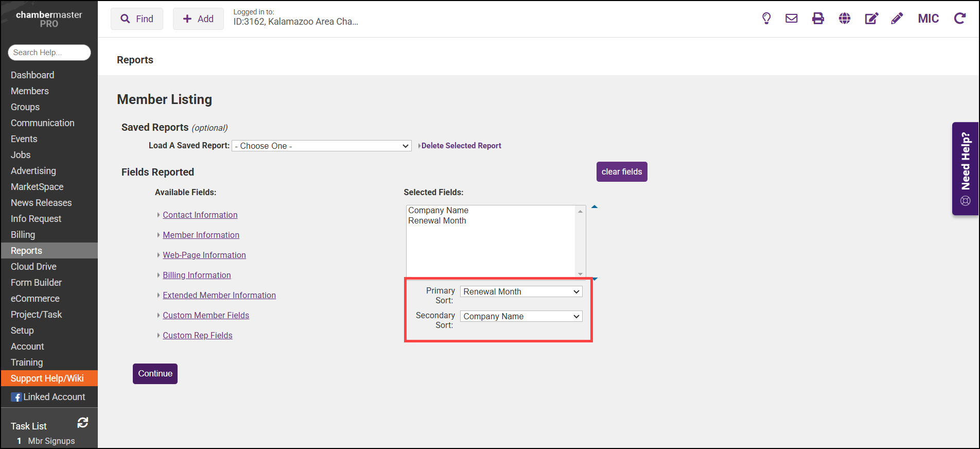Expand Billing Information field group

pos(197,275)
